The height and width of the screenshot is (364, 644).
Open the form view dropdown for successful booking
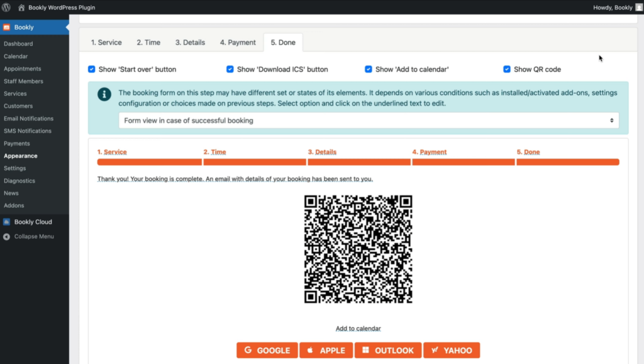(x=369, y=120)
